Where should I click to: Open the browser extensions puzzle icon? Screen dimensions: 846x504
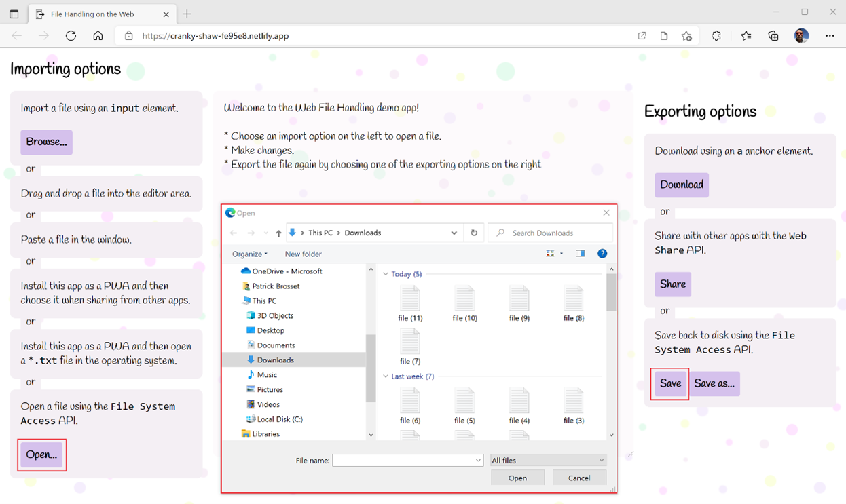[716, 36]
